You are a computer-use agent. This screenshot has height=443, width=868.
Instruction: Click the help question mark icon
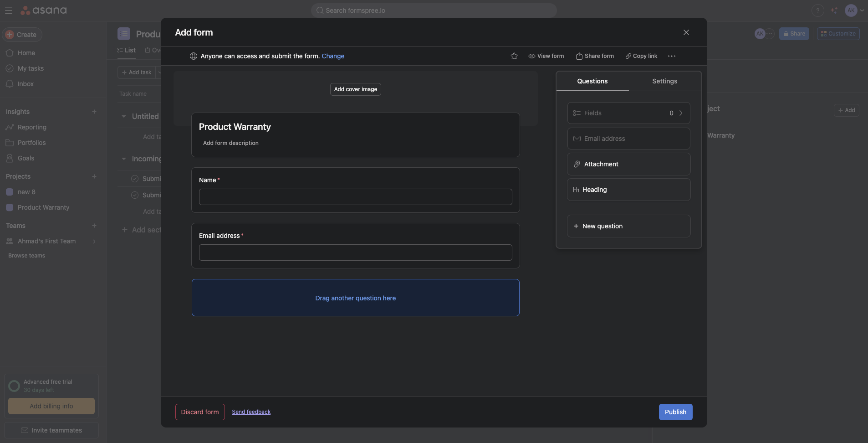pos(818,10)
